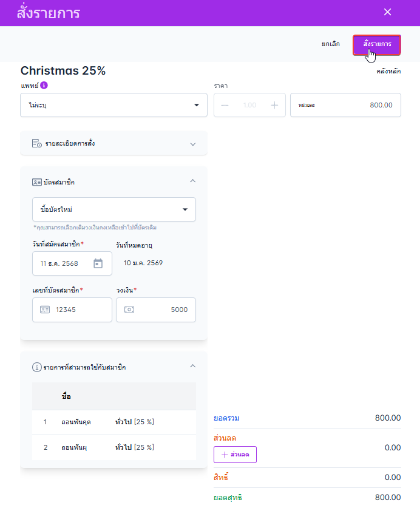Add a discount with ส่วนลด button
This screenshot has height=508, width=420.
(235, 455)
